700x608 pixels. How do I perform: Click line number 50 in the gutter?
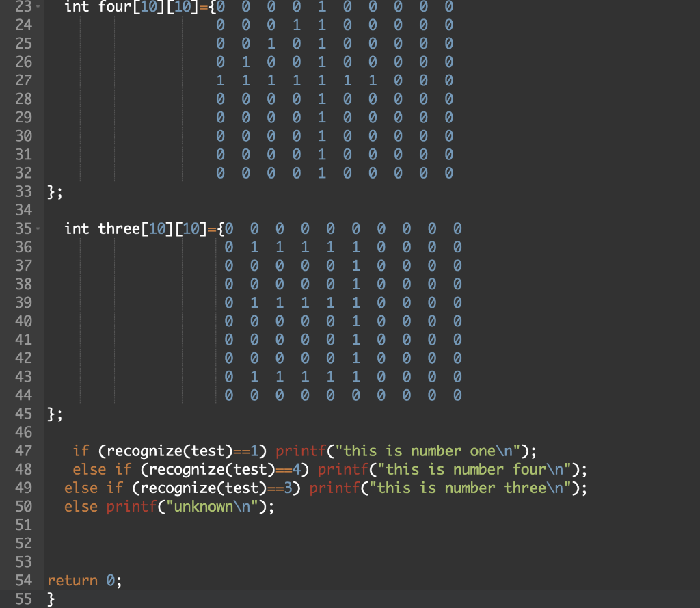point(24,507)
